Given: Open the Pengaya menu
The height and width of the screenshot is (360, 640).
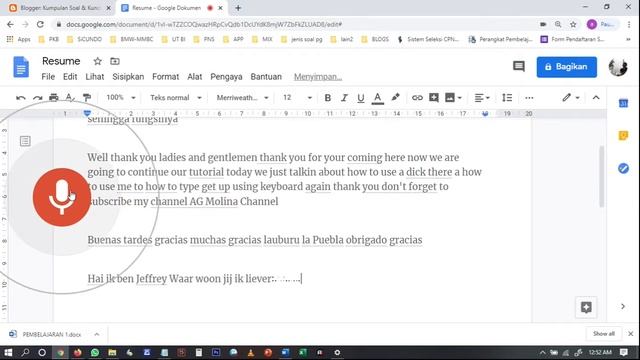Looking at the screenshot, I should pos(226,77).
